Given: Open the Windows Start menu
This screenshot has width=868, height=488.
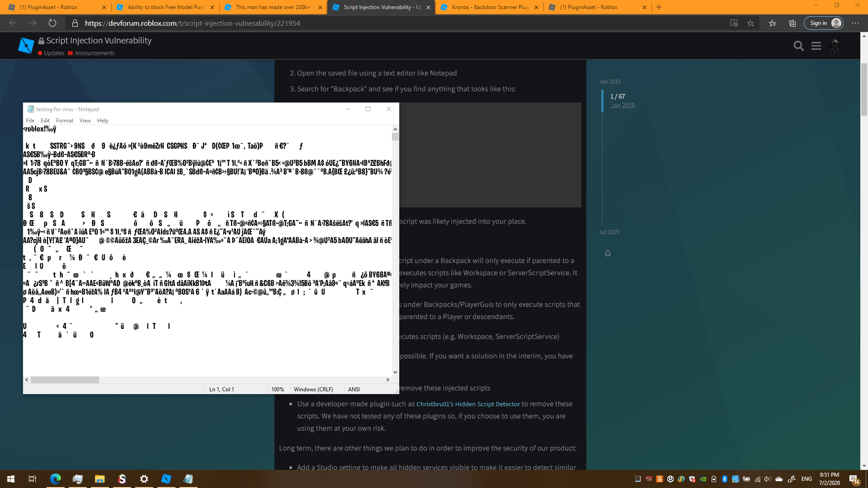Looking at the screenshot, I should coord(11,479).
